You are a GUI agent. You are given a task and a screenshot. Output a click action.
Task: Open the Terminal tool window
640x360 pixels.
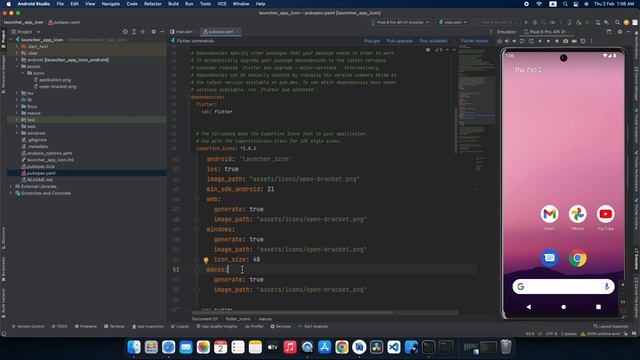114,327
